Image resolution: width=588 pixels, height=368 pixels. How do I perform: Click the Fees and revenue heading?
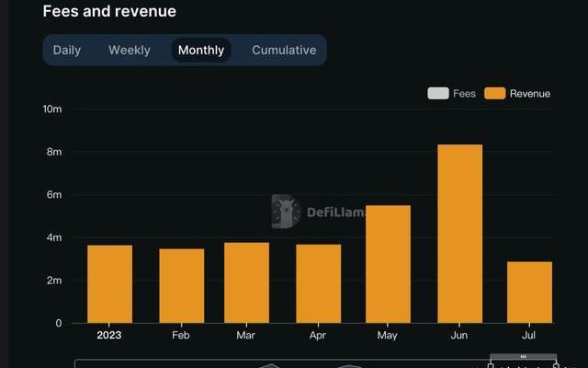[109, 11]
